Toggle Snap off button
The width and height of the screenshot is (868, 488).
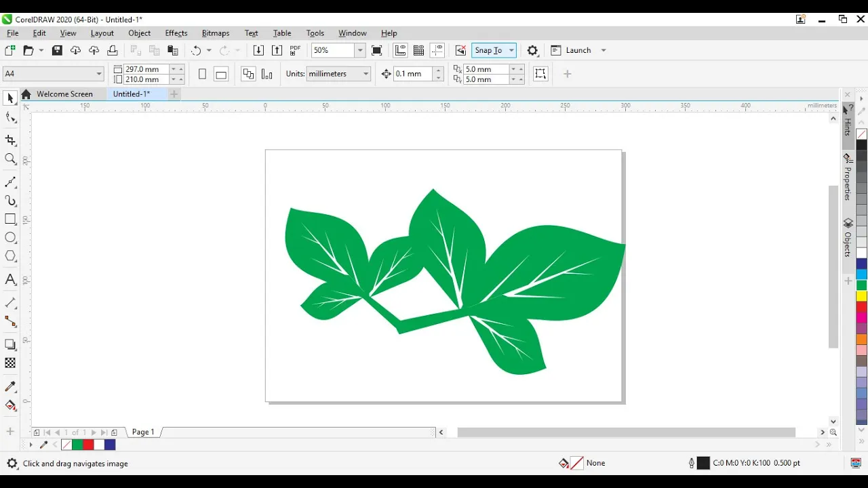coord(460,50)
